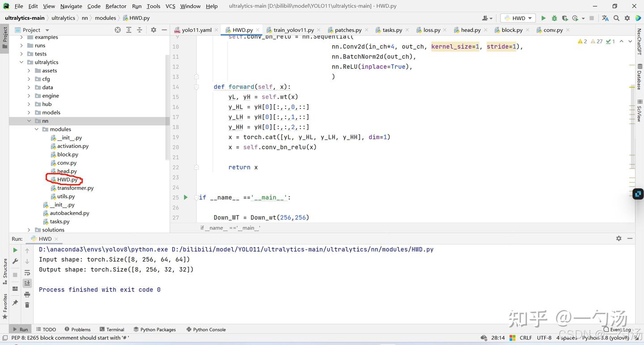Open the Python Packages tool window

155,329
